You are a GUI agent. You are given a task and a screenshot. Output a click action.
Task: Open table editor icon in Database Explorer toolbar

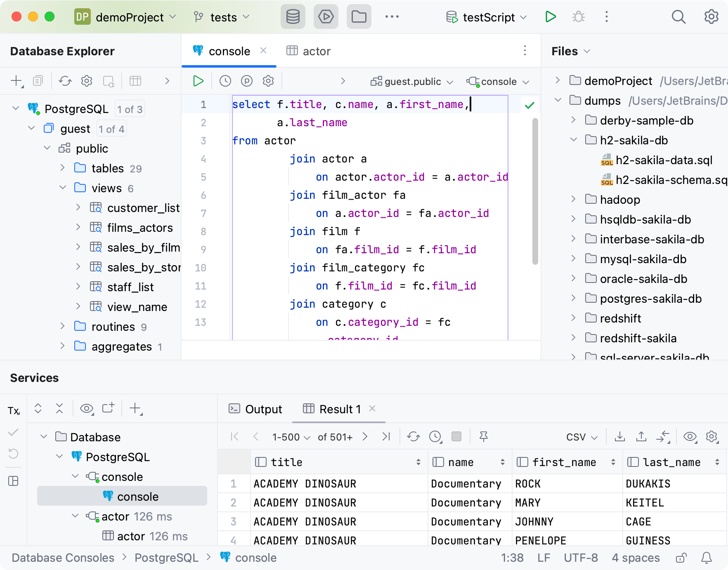coord(135,81)
